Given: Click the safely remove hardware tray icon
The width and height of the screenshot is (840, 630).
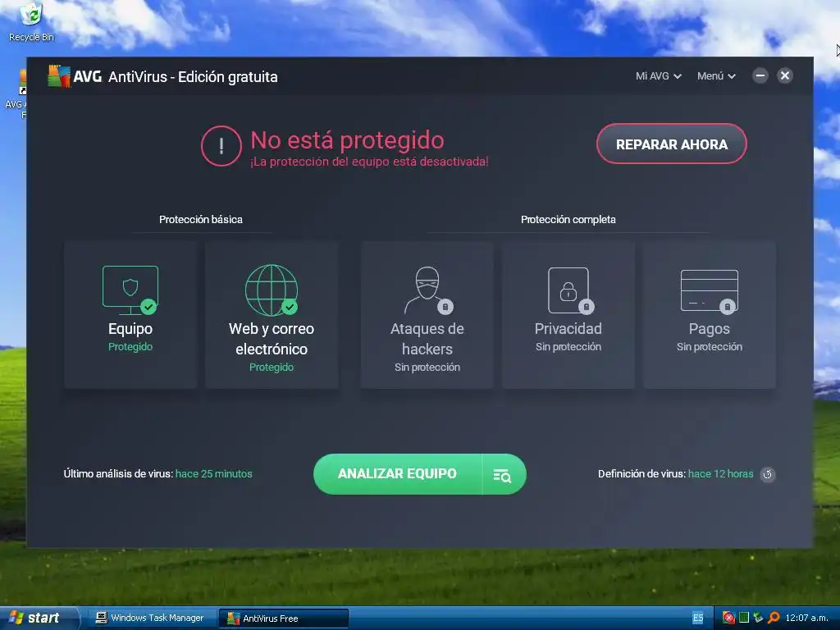Looking at the screenshot, I should (758, 618).
